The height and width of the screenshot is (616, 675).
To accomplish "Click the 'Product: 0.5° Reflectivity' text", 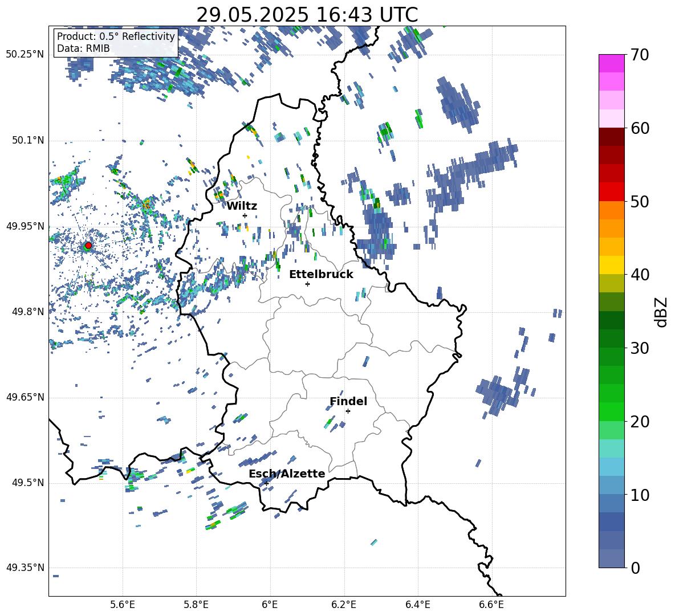I will [x=116, y=36].
